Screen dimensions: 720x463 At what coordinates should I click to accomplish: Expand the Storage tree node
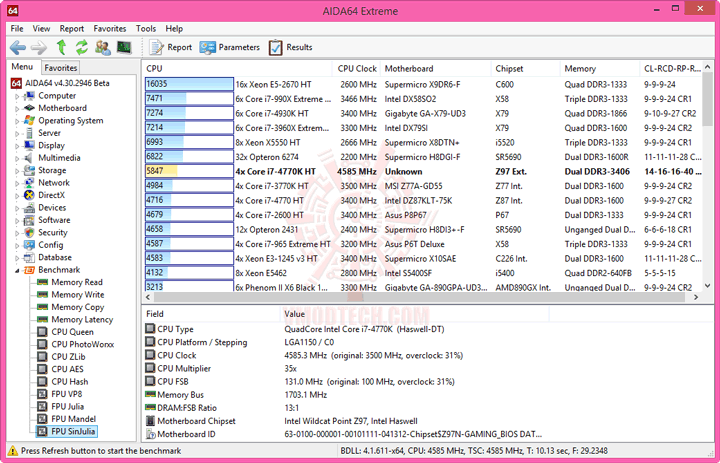[17, 171]
